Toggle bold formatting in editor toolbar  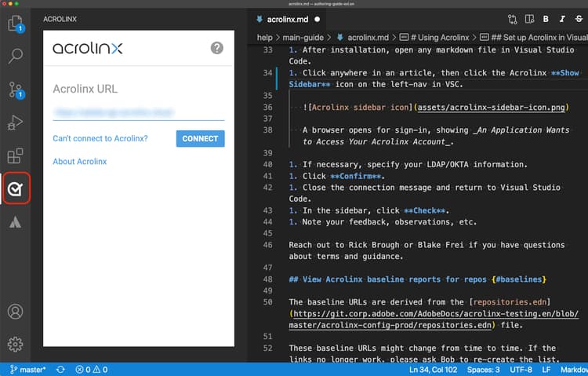click(x=546, y=19)
